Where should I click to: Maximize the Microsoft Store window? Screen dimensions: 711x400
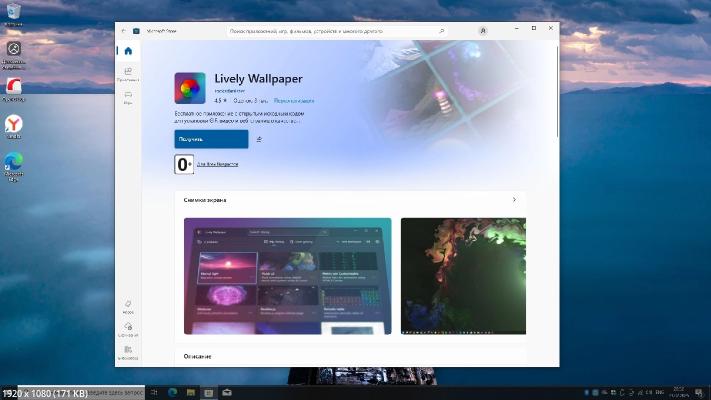tap(534, 28)
